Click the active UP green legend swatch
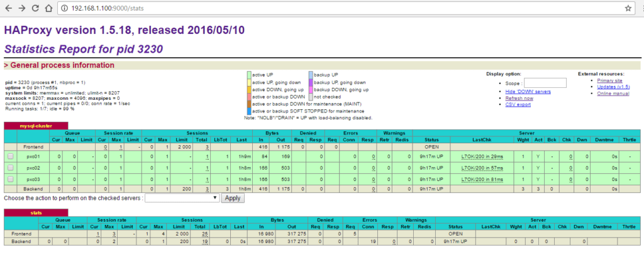Screen dimensions: 644x255 [x=249, y=74]
